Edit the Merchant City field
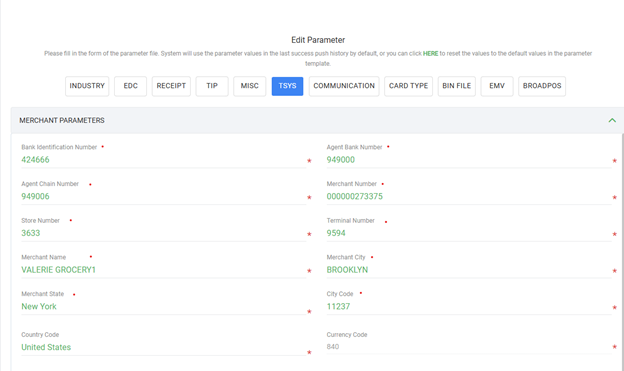Viewport: 624px width, 371px height. coord(469,269)
